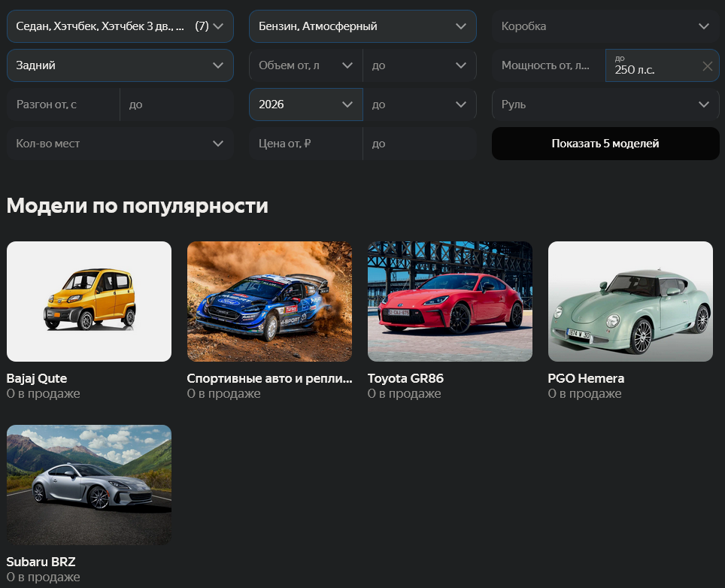Viewport: 725px width, 588px height.
Task: Click the PGO Hemera model link
Action: pyautogui.click(x=586, y=379)
